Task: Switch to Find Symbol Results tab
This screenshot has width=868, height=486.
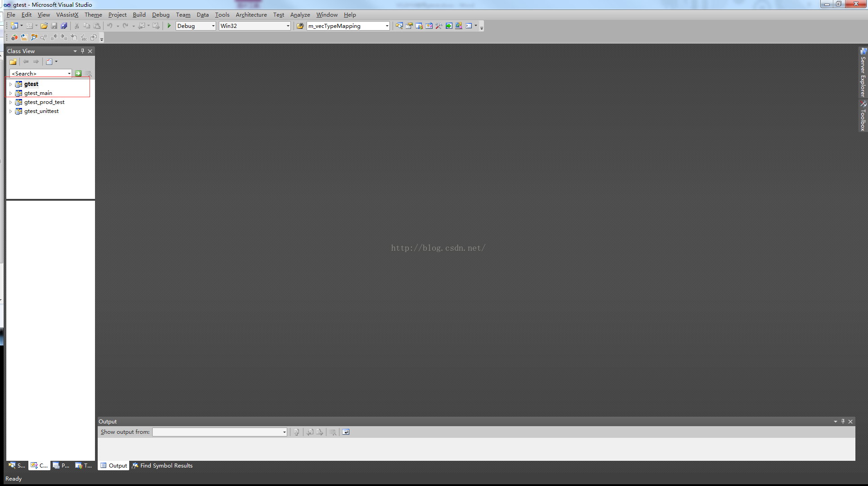Action: (162, 466)
